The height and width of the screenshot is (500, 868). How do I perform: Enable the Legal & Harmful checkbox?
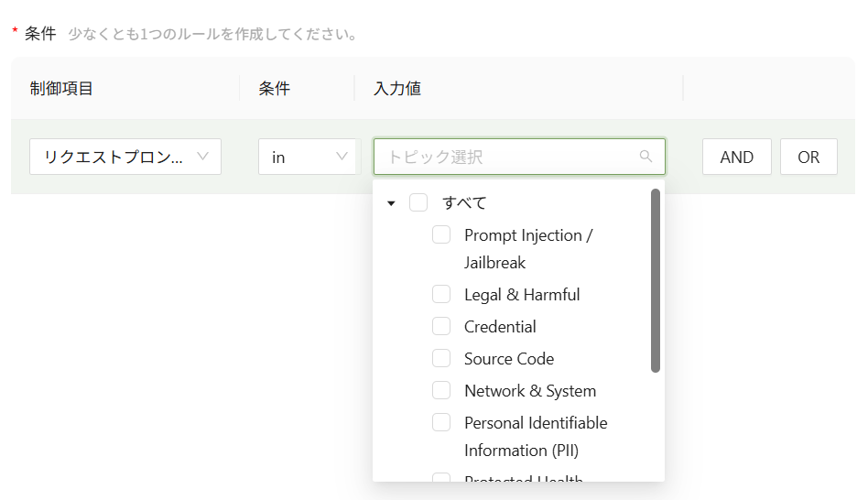(441, 295)
